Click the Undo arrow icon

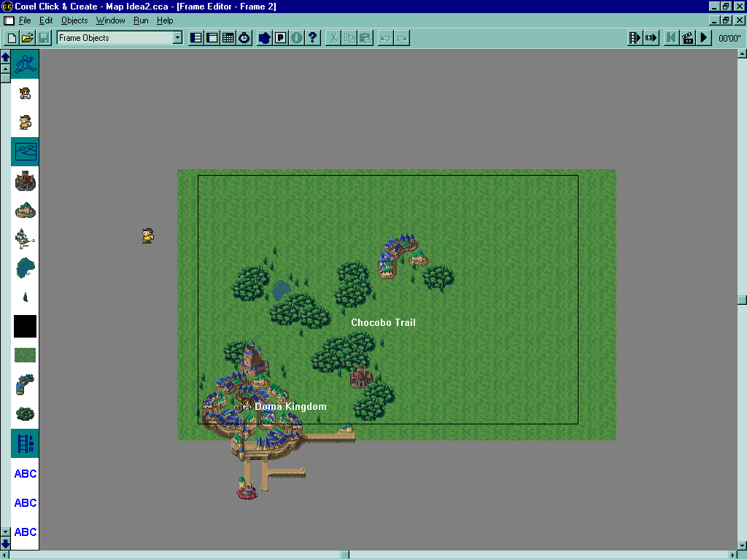(386, 38)
